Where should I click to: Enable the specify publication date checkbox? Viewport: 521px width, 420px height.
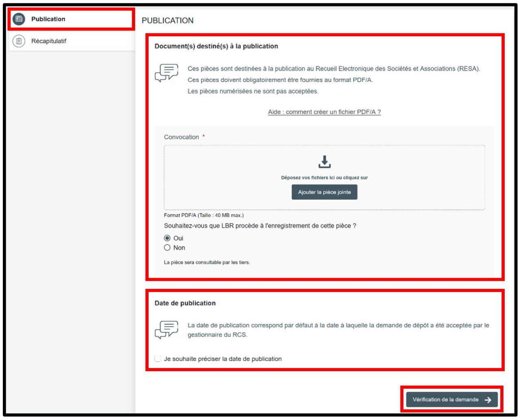coord(158,359)
